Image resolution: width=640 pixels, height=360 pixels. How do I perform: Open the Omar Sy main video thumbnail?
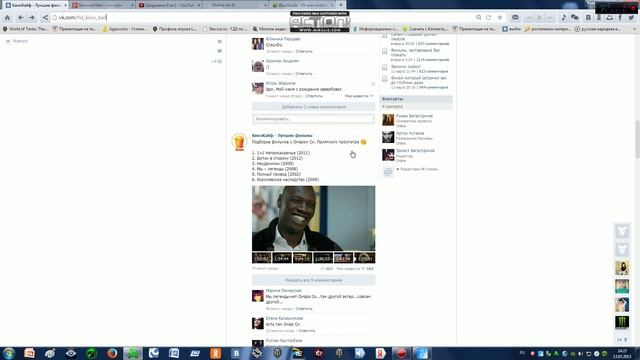point(313,218)
